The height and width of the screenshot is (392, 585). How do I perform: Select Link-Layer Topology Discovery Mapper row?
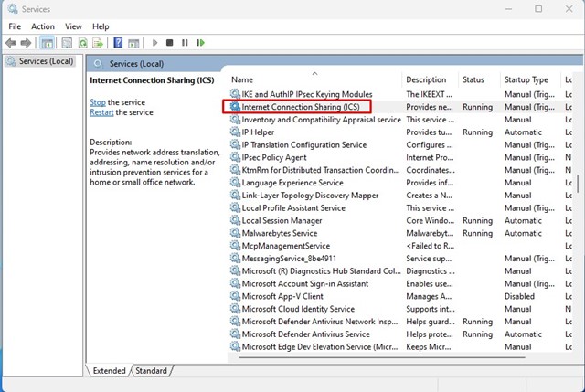[x=310, y=195]
